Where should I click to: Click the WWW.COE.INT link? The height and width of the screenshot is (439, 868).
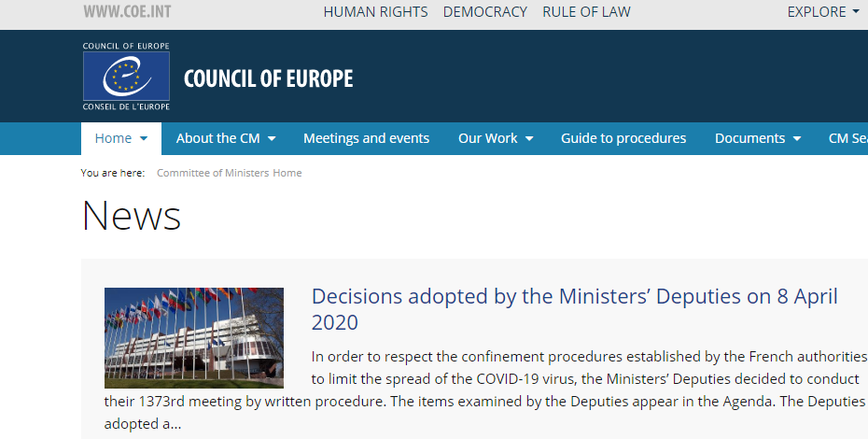point(127,11)
